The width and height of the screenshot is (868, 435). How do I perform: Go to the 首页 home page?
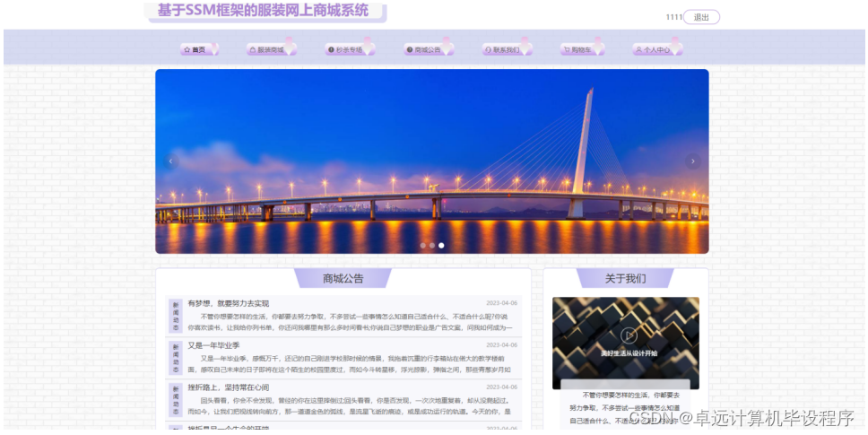(x=199, y=49)
